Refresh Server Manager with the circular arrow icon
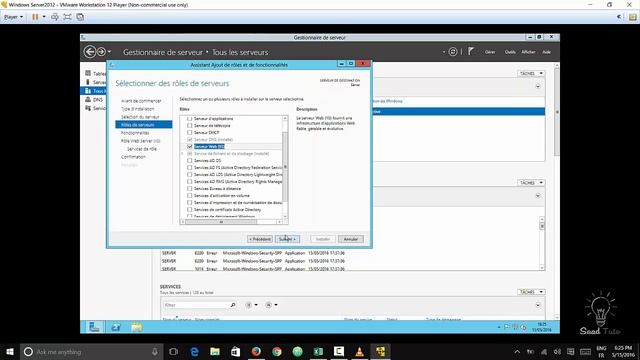The width and height of the screenshot is (640, 360). point(453,52)
